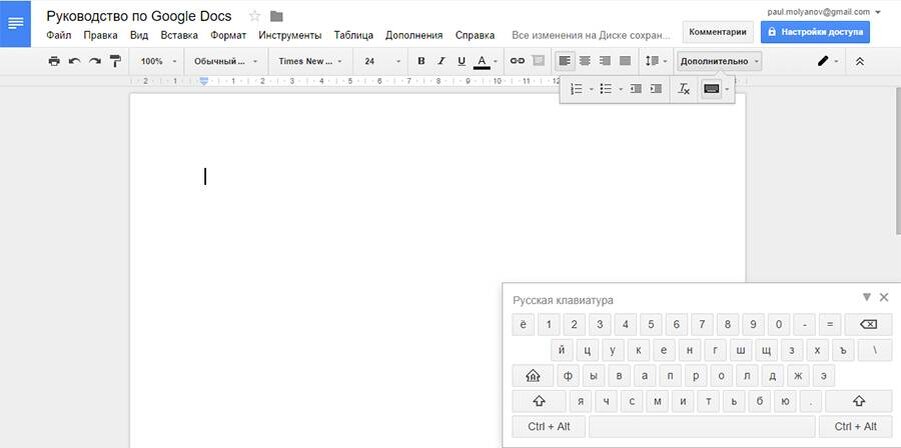The image size is (901, 448).
Task: Open the Обычный paragraph style dropdown
Action: tap(226, 61)
